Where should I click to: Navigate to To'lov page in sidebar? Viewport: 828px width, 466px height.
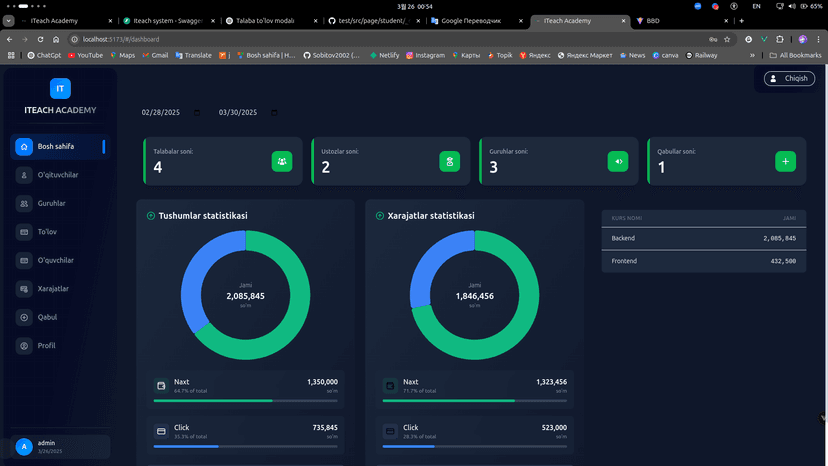[x=48, y=232]
